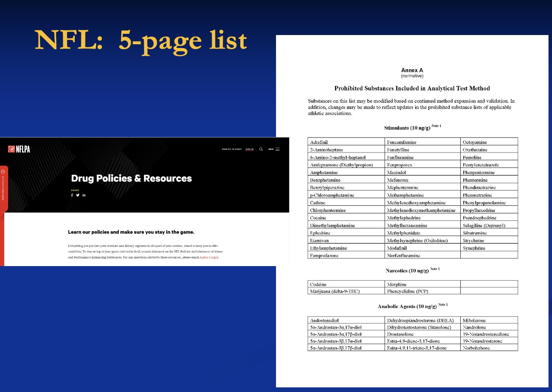Share the page via Facebook icon
This screenshot has height=392, width=552.
tap(72, 195)
